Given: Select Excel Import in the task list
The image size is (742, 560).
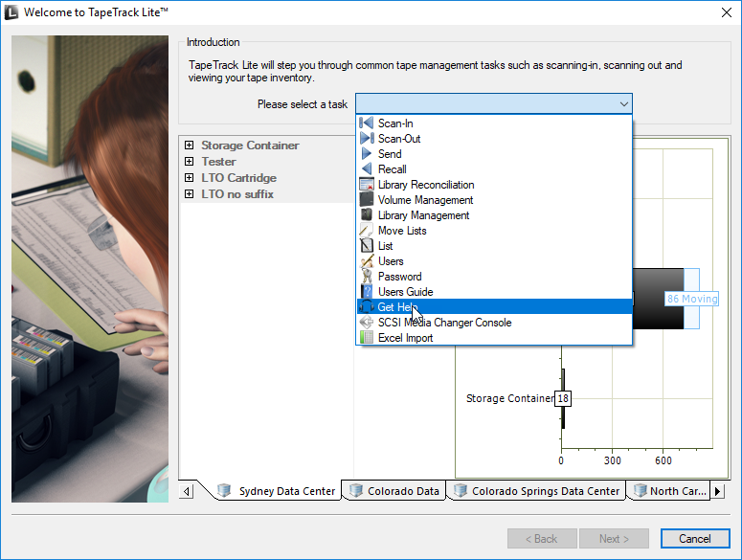Looking at the screenshot, I should click(494, 338).
